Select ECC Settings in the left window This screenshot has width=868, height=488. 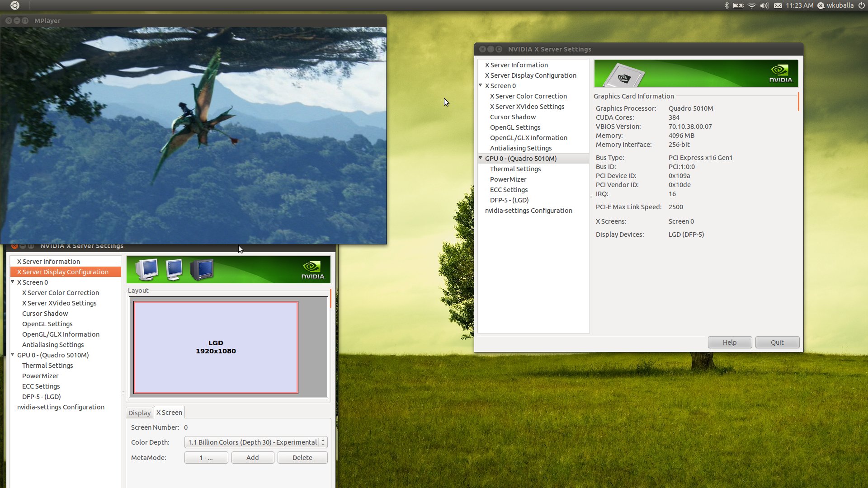point(41,386)
